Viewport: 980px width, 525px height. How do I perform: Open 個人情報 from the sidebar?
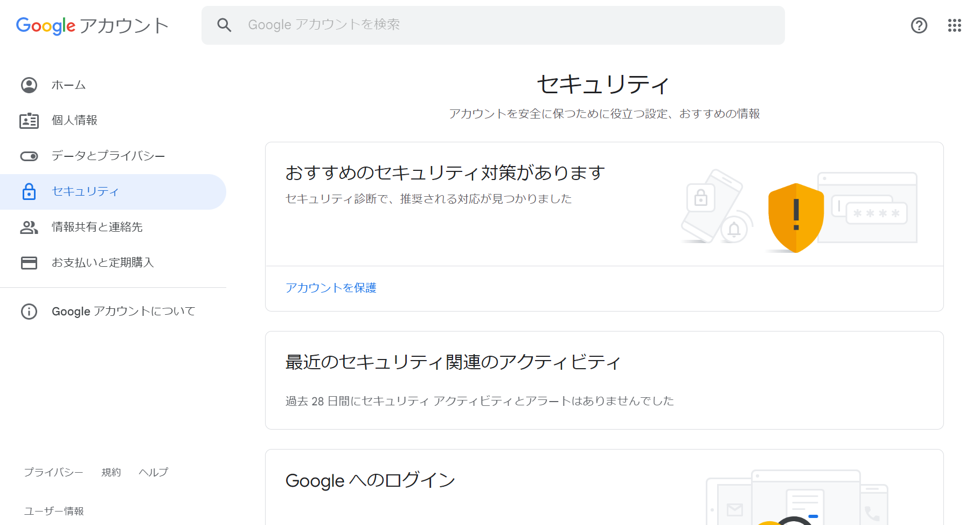click(74, 120)
